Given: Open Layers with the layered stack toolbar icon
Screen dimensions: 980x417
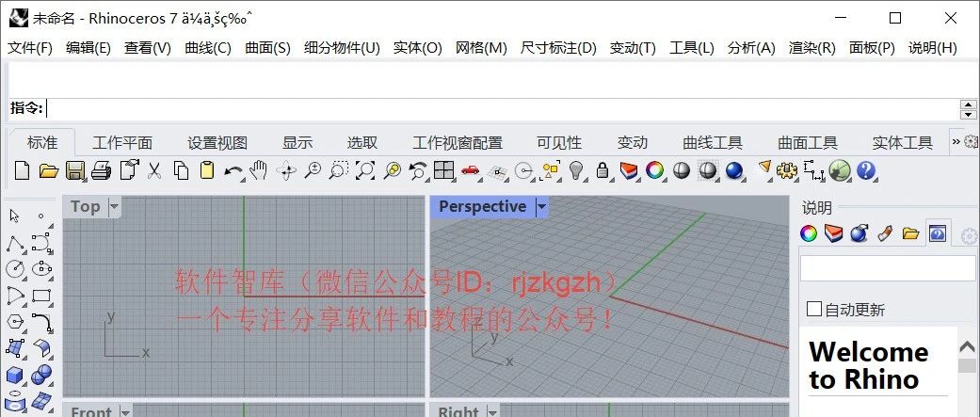Looking at the screenshot, I should pyautogui.click(x=629, y=170).
